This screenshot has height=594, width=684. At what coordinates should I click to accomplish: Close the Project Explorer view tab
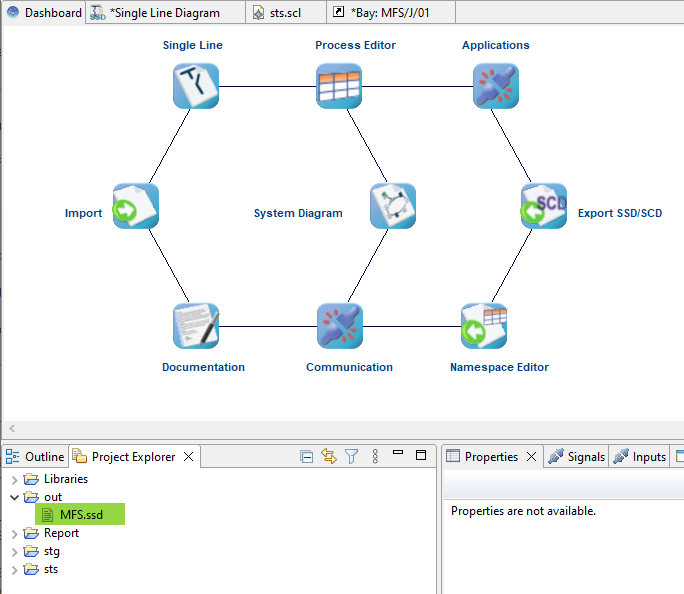pyautogui.click(x=188, y=457)
